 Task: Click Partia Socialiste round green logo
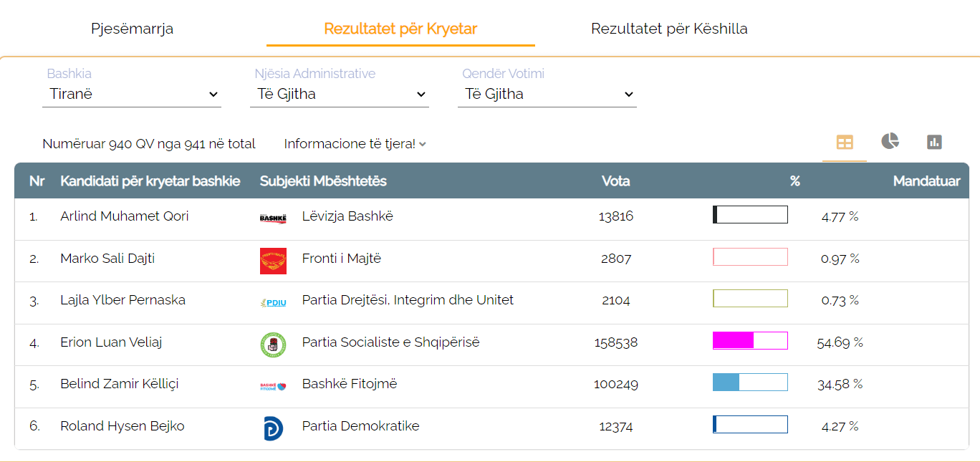point(273,345)
